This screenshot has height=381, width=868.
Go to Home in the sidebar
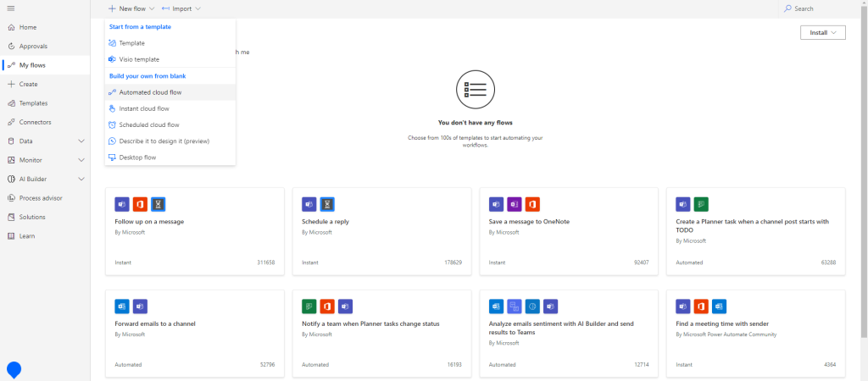[x=46, y=27]
